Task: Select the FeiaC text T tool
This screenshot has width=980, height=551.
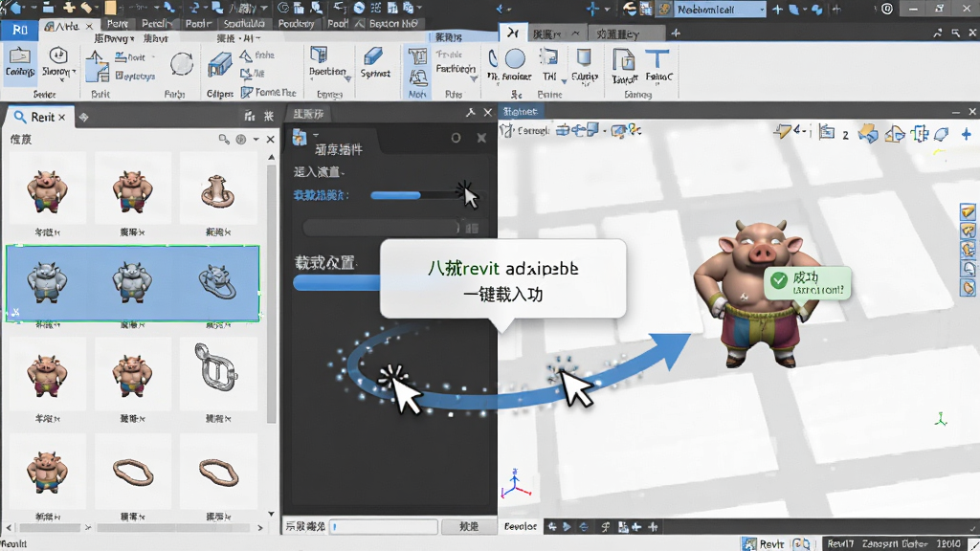Action: 658,66
